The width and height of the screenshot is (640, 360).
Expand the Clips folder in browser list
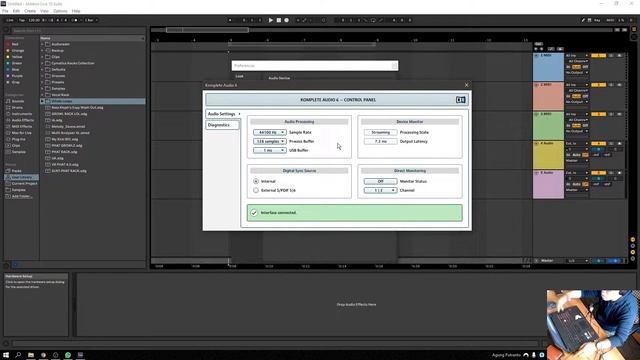[42, 57]
